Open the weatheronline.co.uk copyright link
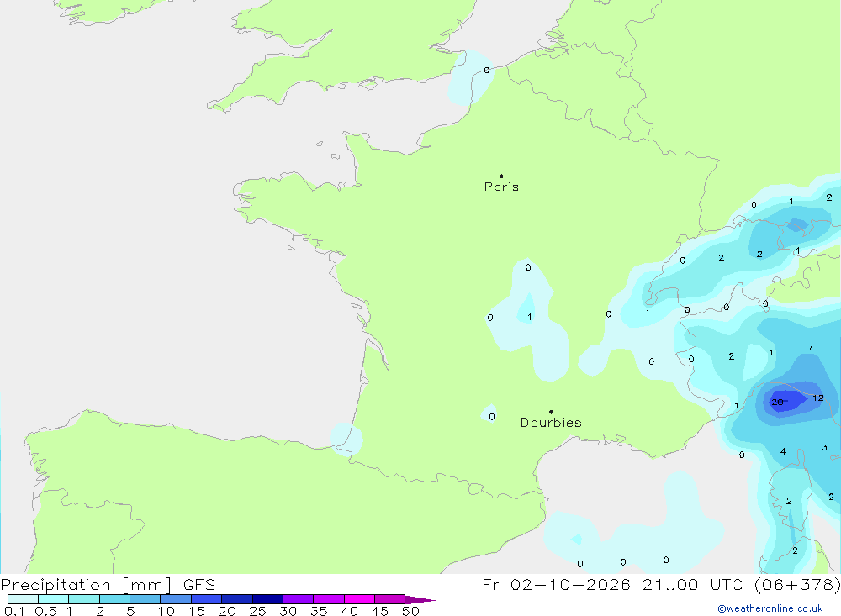 coord(770,608)
